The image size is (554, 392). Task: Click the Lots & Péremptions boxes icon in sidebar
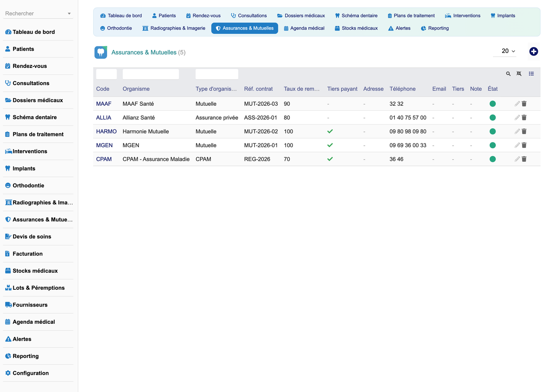coord(8,288)
